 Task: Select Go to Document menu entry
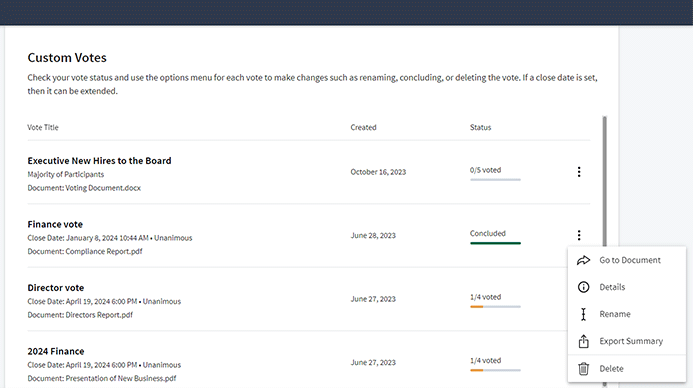pos(627,260)
